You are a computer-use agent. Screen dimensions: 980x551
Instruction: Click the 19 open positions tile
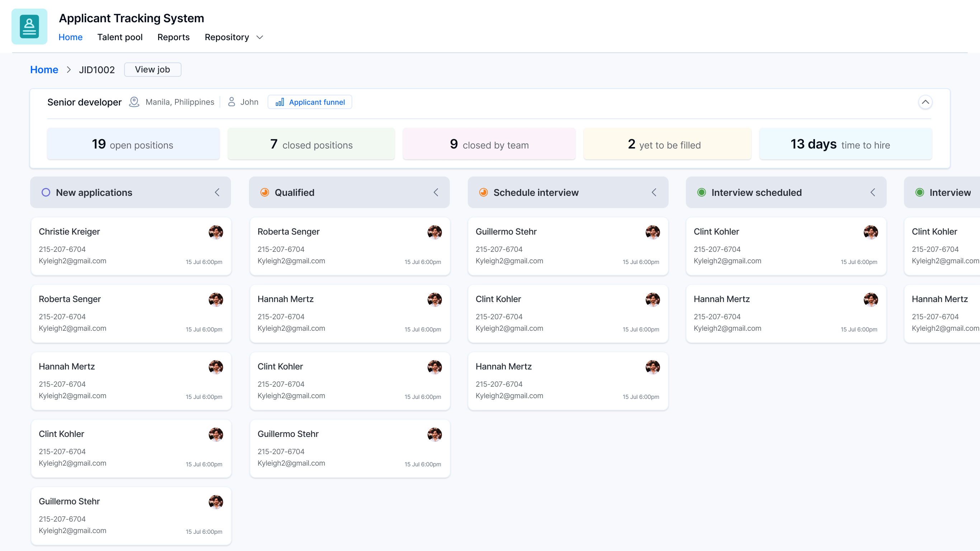coord(133,144)
